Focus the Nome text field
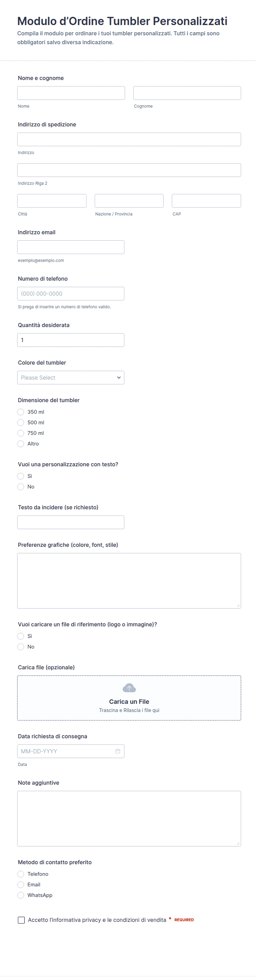 [x=71, y=93]
